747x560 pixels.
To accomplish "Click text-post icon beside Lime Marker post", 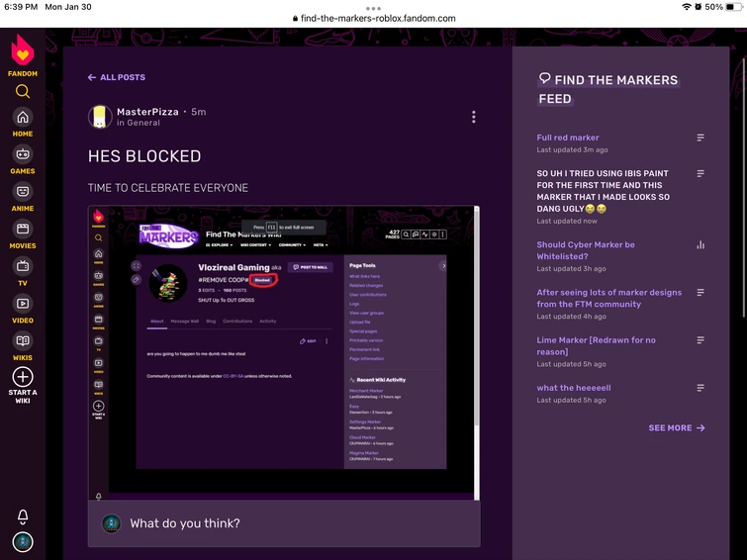I will pyautogui.click(x=700, y=340).
